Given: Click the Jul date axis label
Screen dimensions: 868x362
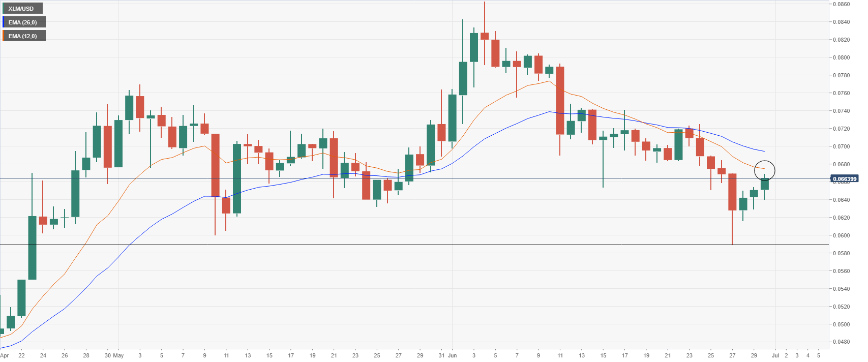Looking at the screenshot, I should 775,355.
